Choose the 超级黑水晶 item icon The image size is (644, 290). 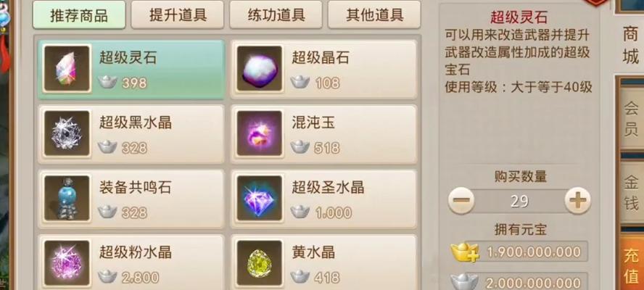67,133
